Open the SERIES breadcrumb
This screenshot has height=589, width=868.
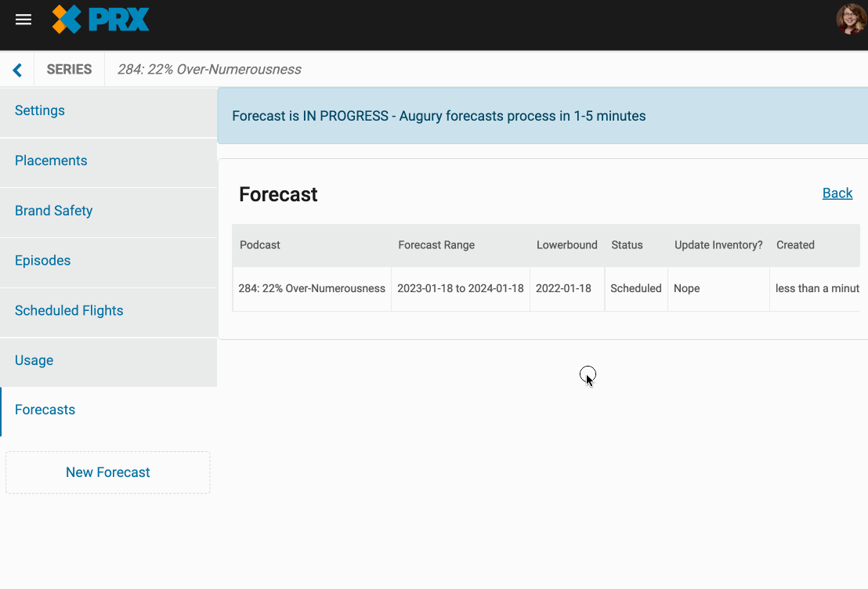pyautogui.click(x=69, y=69)
